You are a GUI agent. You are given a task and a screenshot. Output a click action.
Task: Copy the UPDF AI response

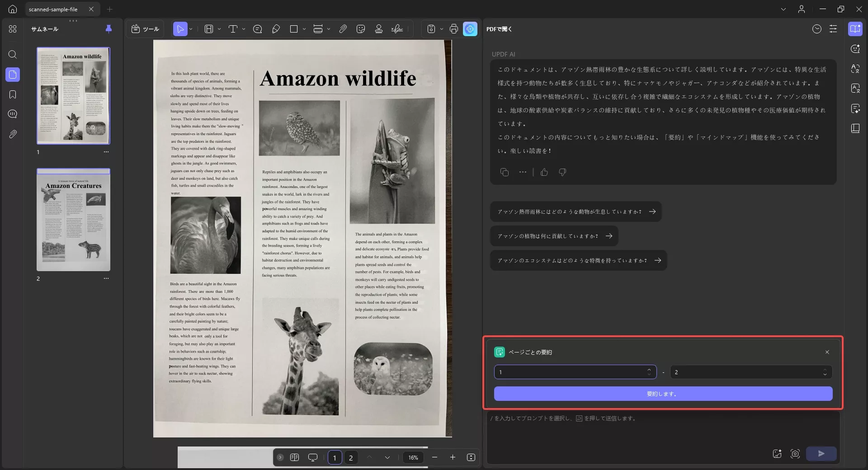pos(505,172)
